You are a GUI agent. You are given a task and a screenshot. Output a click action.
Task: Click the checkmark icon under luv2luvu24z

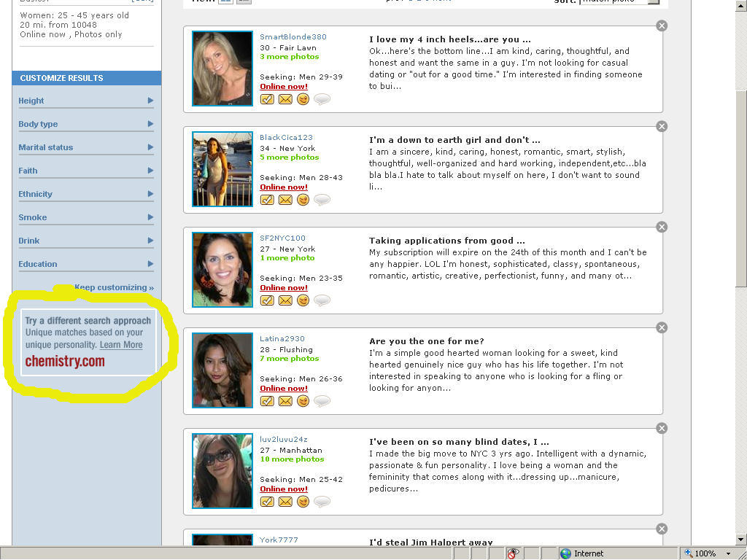pos(267,502)
